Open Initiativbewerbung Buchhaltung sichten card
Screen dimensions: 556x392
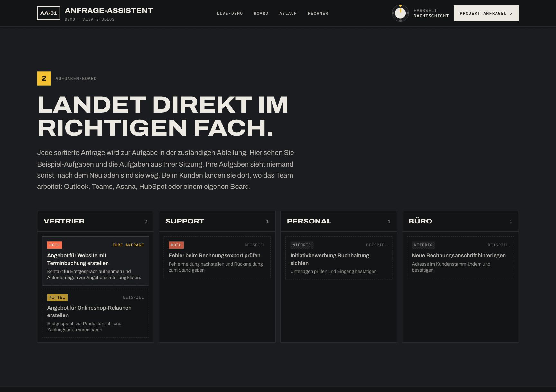pos(339,258)
